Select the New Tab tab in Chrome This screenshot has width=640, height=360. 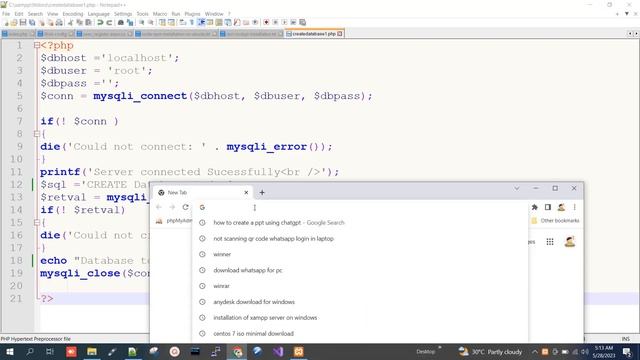pyautogui.click(x=202, y=192)
